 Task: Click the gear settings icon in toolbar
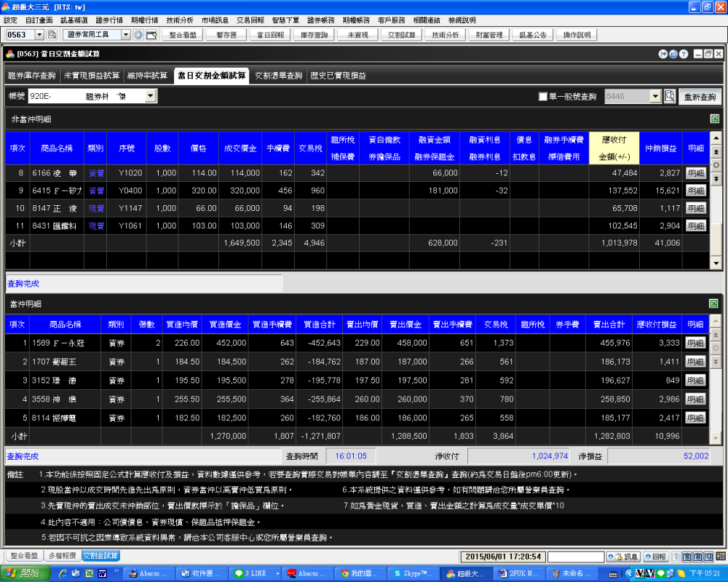[138, 35]
